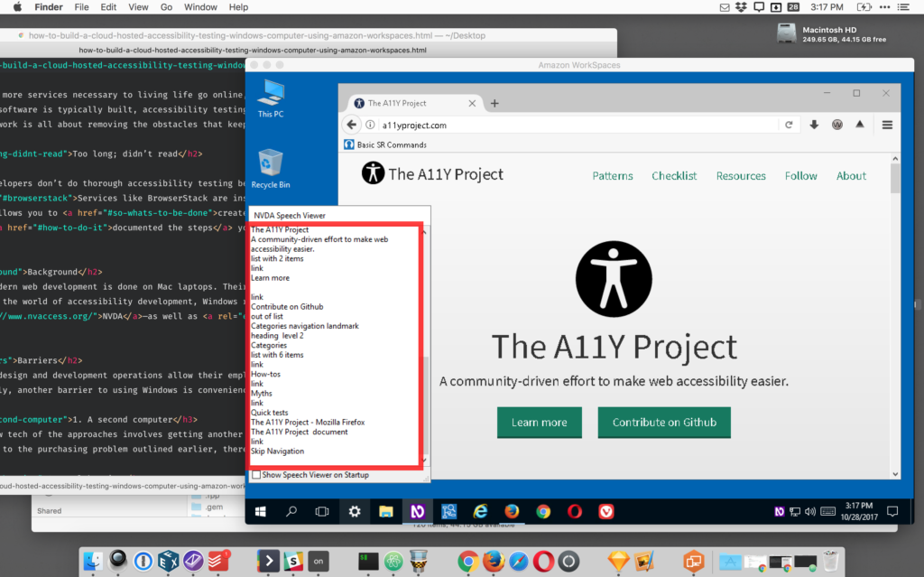This screenshot has width=924, height=577.
Task: Open the About navigation link
Action: 851,176
